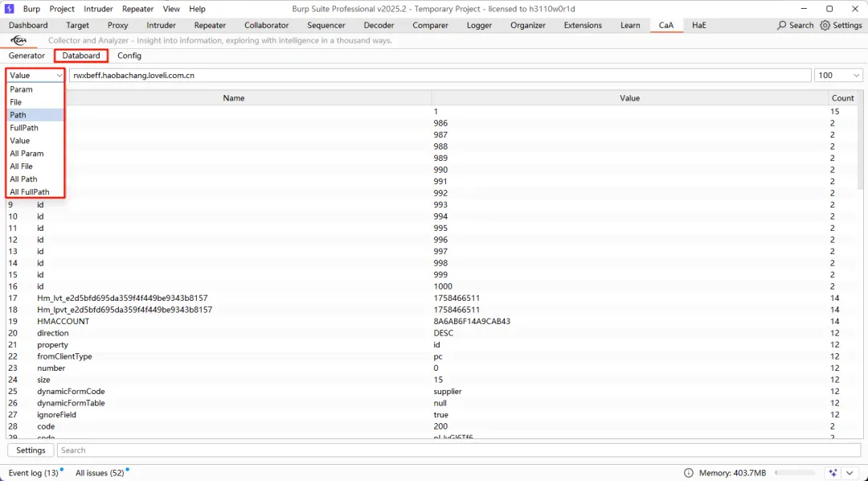Screen dimensions: 868x481
Task: Switch to the Collaborator tab
Action: pos(266,26)
